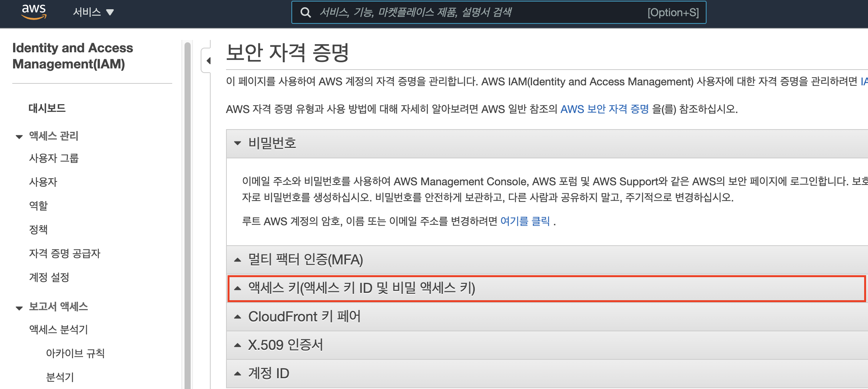The height and width of the screenshot is (389, 868).
Task: Open 분석기 in the sidebar
Action: [60, 377]
